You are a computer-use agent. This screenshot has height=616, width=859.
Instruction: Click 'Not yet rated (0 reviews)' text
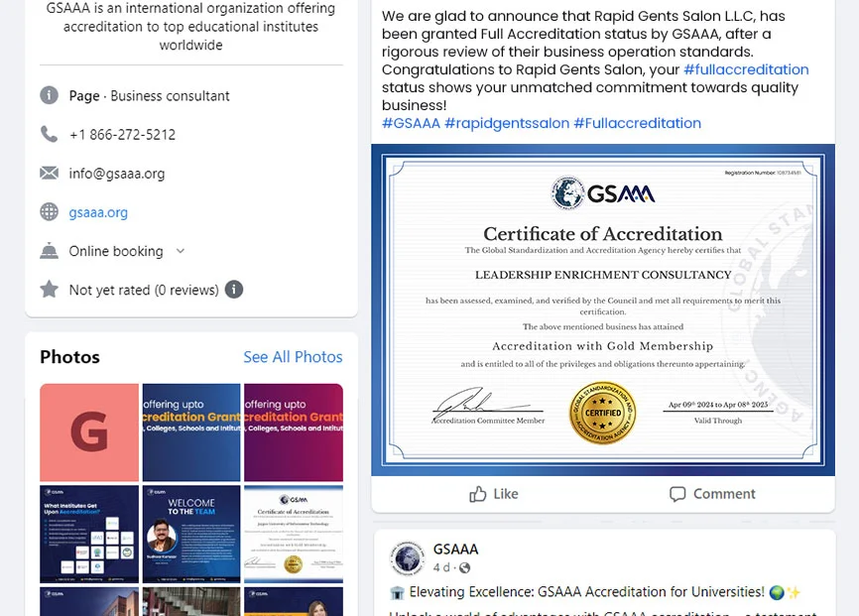click(x=144, y=290)
